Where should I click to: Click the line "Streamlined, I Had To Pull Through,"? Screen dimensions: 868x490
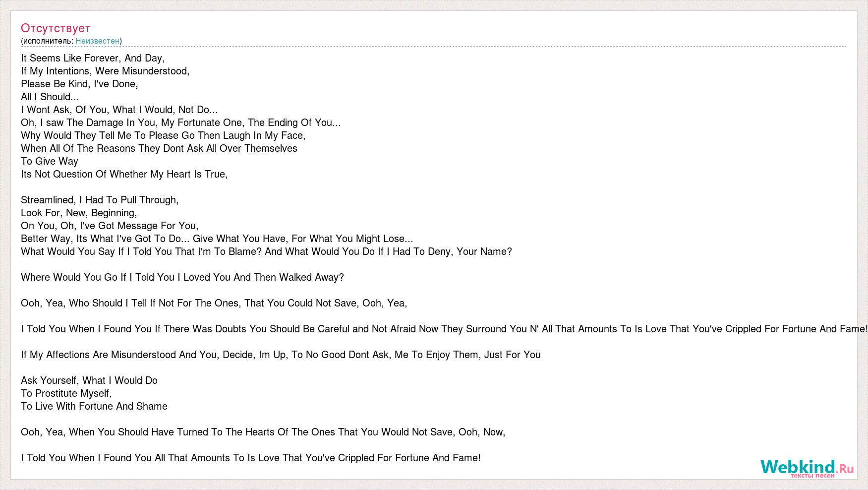pyautogui.click(x=100, y=200)
